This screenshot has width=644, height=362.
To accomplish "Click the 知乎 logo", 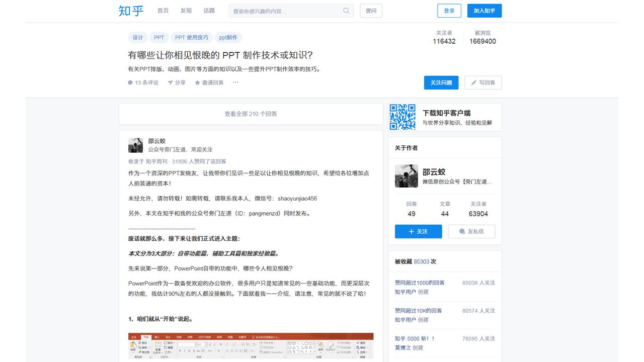I will pyautogui.click(x=130, y=11).
